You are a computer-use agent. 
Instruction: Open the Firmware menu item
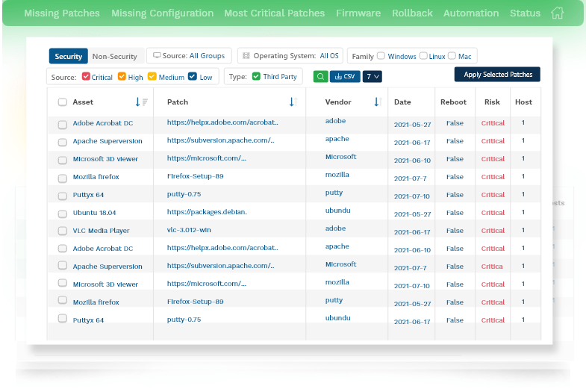coord(358,13)
